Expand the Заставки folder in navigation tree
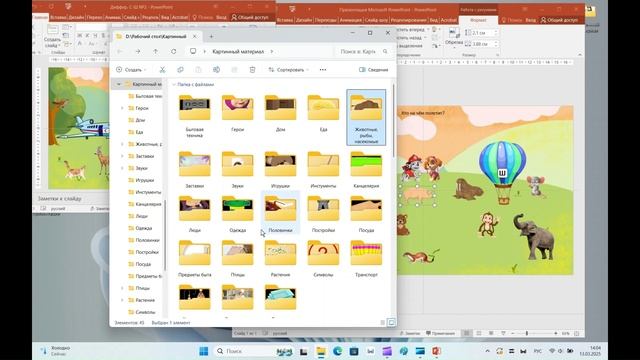This screenshot has height=360, width=640. click(x=122, y=156)
